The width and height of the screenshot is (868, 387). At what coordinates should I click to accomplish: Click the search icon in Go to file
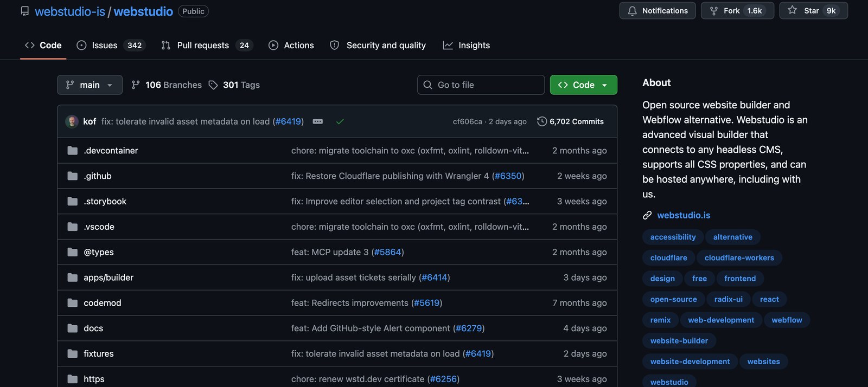pos(427,85)
